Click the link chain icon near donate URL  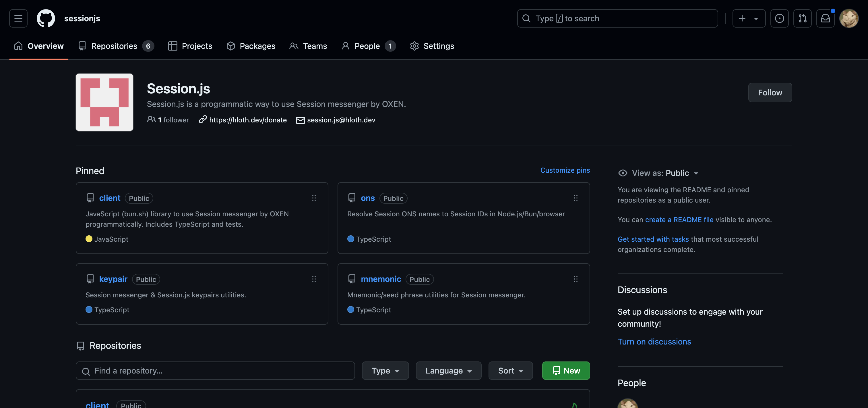pyautogui.click(x=203, y=119)
